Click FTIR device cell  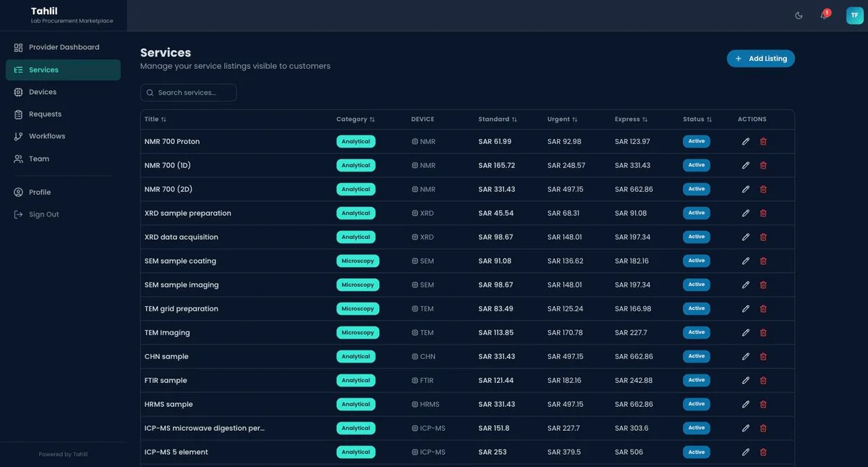(x=422, y=380)
